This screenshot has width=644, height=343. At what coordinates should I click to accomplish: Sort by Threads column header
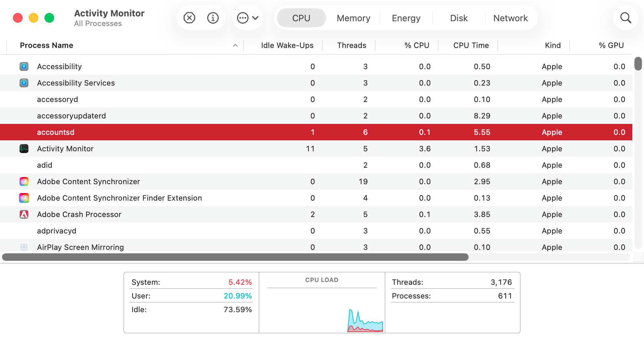tap(351, 45)
